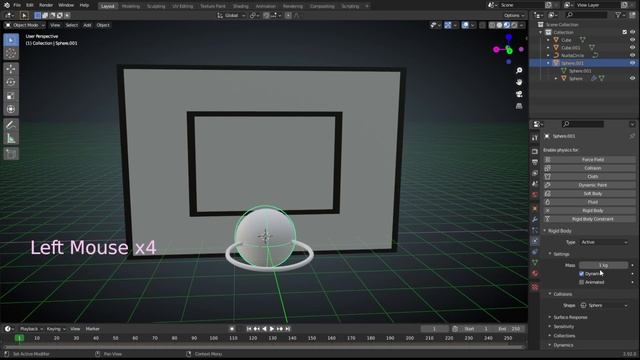Toggle visibility eye of Cube.001

point(632,48)
